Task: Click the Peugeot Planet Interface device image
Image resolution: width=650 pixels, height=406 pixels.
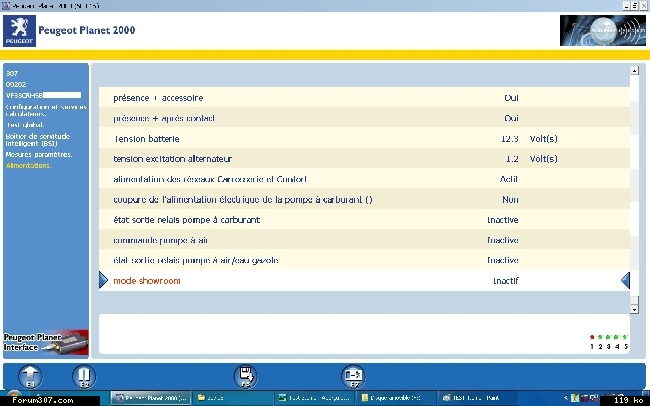Action: (46, 343)
